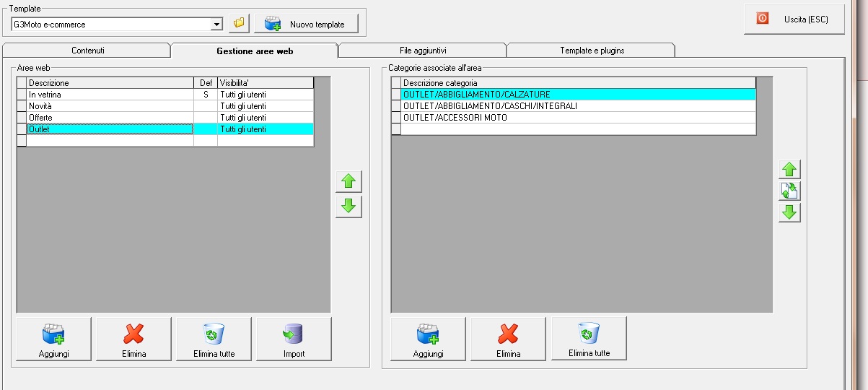Move selected category down with green arrow

click(789, 212)
